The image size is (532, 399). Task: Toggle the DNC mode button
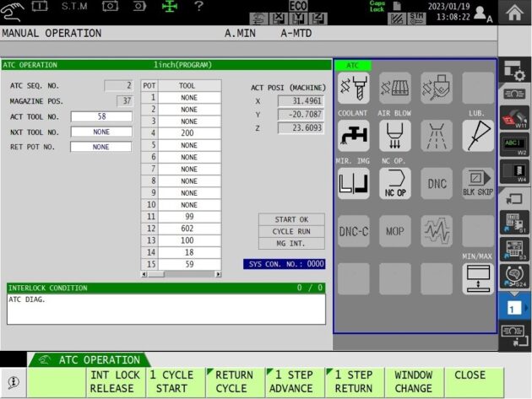pyautogui.click(x=437, y=183)
